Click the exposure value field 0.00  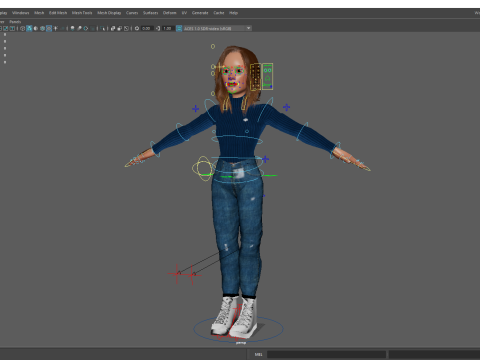147,28
